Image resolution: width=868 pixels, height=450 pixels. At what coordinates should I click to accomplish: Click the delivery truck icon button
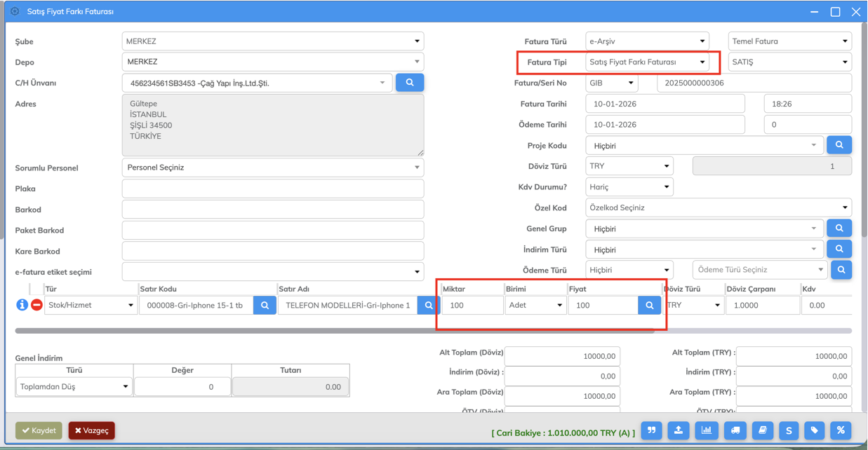[x=735, y=430]
